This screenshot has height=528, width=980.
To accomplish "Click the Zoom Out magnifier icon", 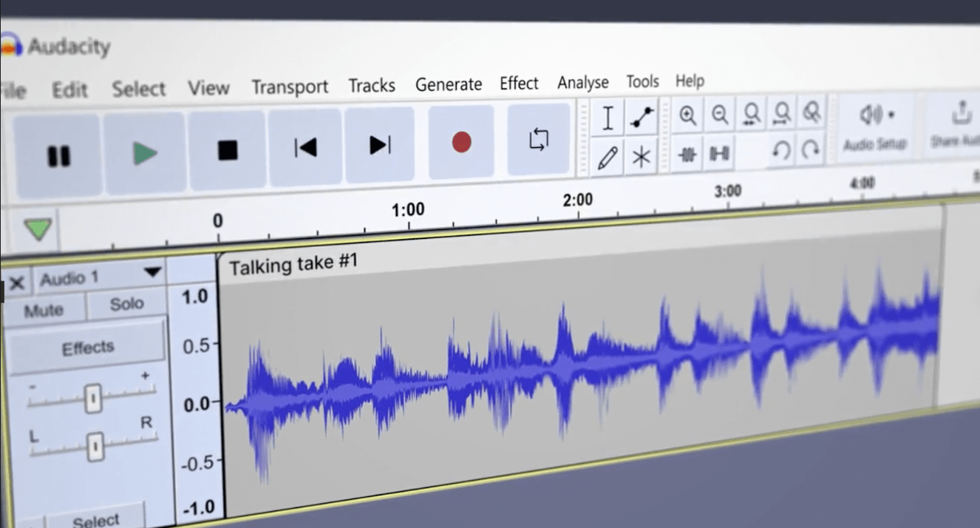I will (x=719, y=115).
